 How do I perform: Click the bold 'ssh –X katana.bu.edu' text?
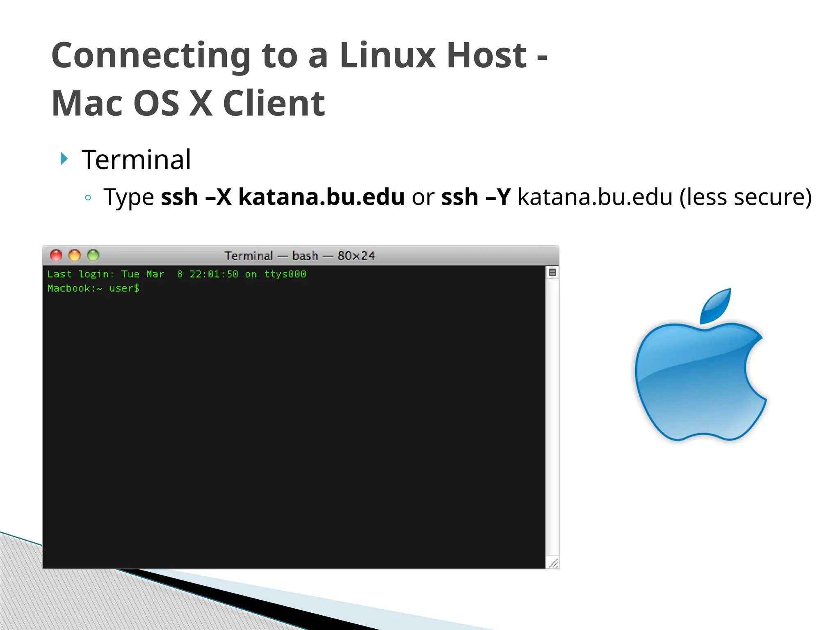(283, 197)
